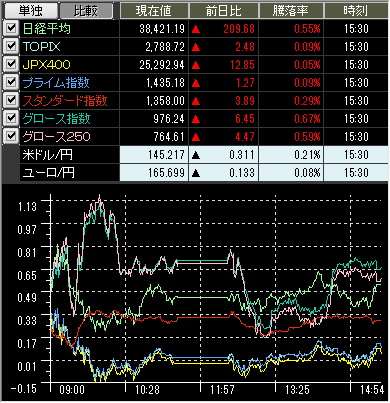The width and height of the screenshot is (390, 403).
Task: Select the ユーロ/円 row label
Action: tap(49, 173)
